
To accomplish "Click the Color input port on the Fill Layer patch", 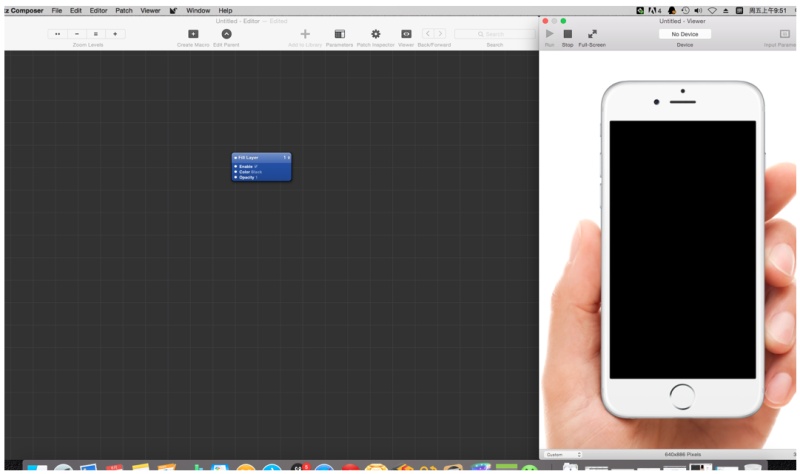I will coord(236,172).
